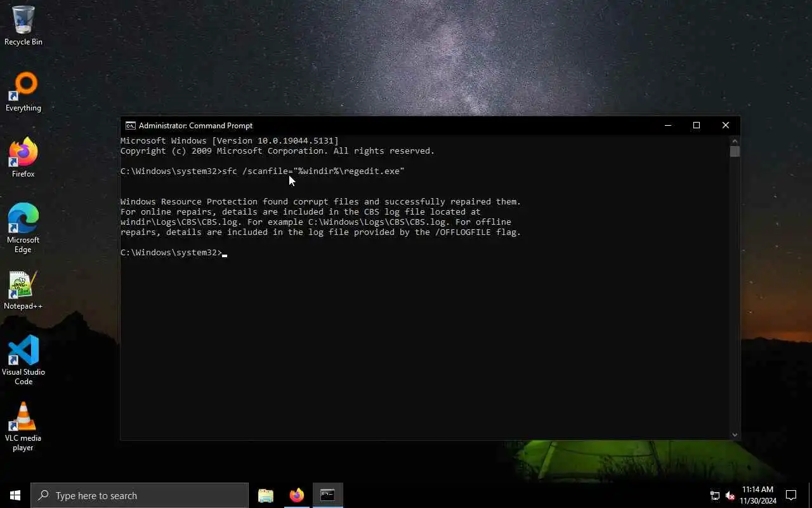The width and height of the screenshot is (812, 508).
Task: Open the Windows Start menu
Action: (x=15, y=495)
